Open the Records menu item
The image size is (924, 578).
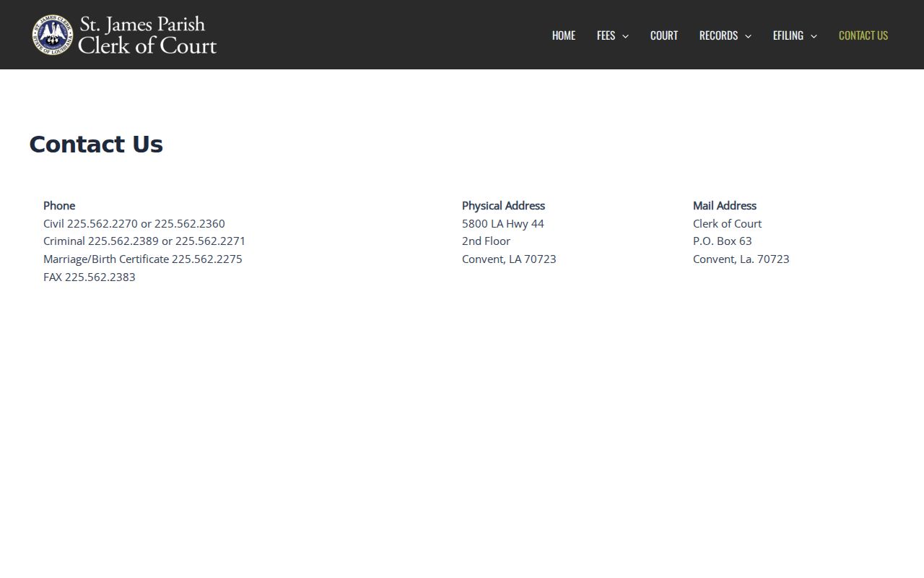pos(718,35)
